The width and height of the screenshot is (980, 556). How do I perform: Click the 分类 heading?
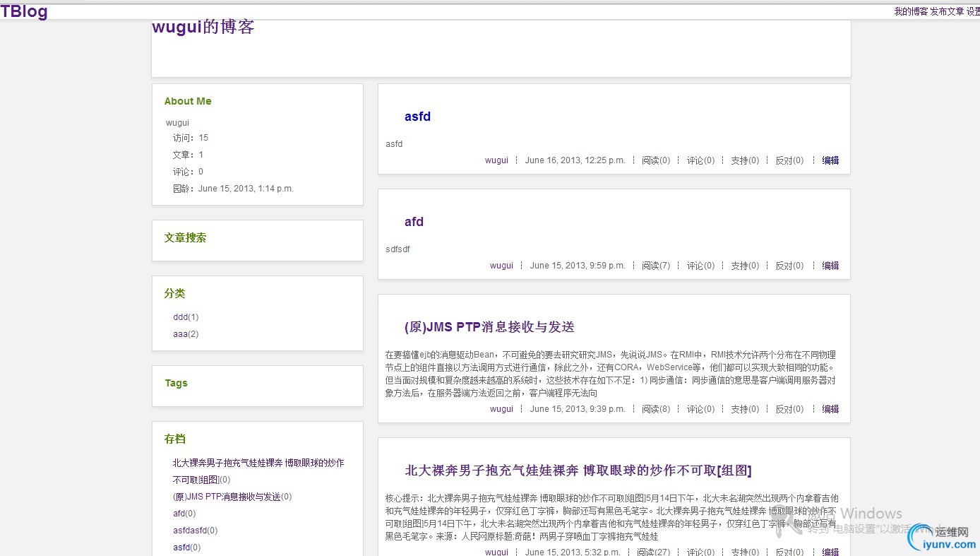174,293
